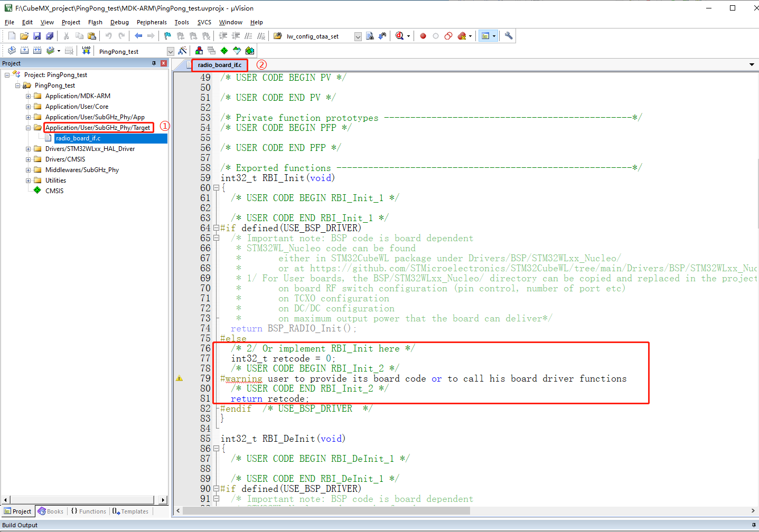Viewport: 759px width, 532px height.
Task: Click the Batch Build layered icon
Action: pyautogui.click(x=50, y=51)
